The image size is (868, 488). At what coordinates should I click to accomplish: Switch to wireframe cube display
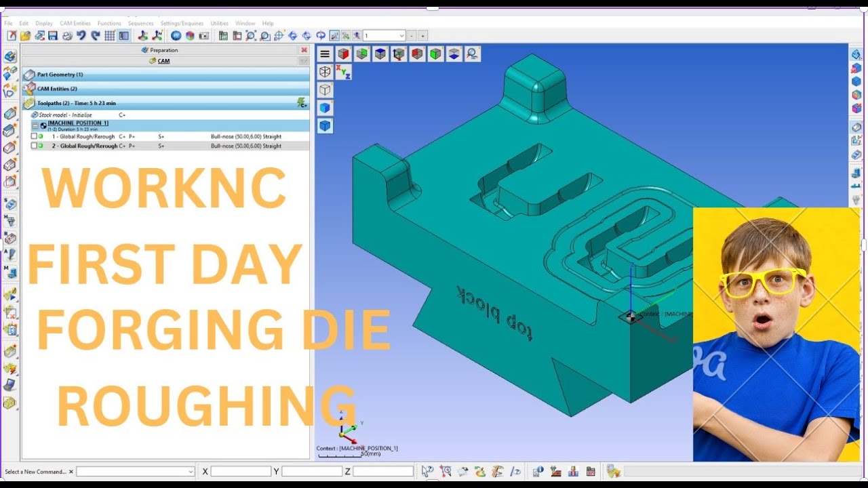coord(325,72)
